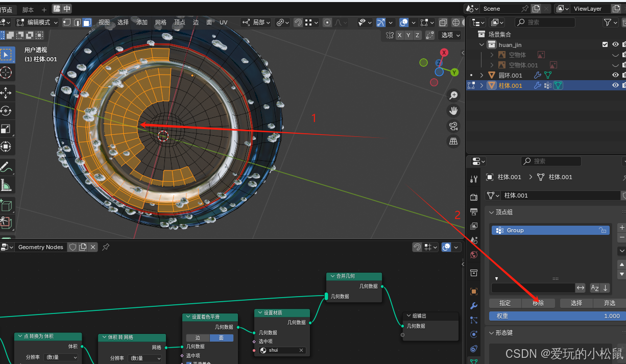The height and width of the screenshot is (364, 626).
Task: Toggle Z axis mirror
Action: (418, 35)
